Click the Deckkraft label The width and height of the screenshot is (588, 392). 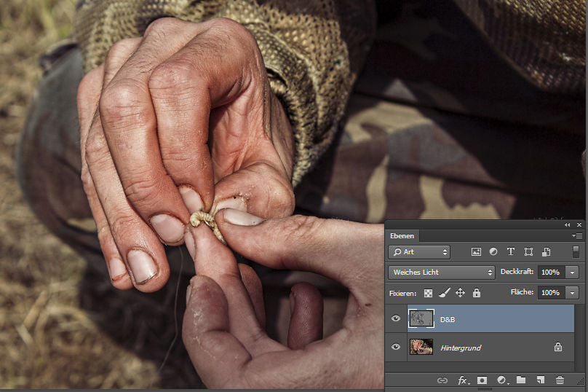[x=517, y=272]
